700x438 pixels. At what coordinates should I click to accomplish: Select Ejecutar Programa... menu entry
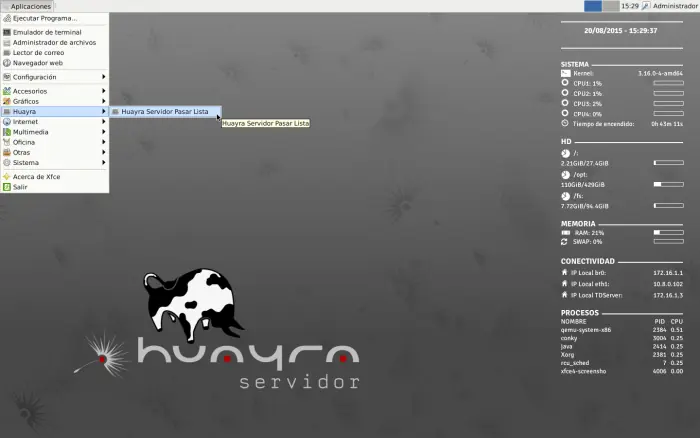[54, 18]
